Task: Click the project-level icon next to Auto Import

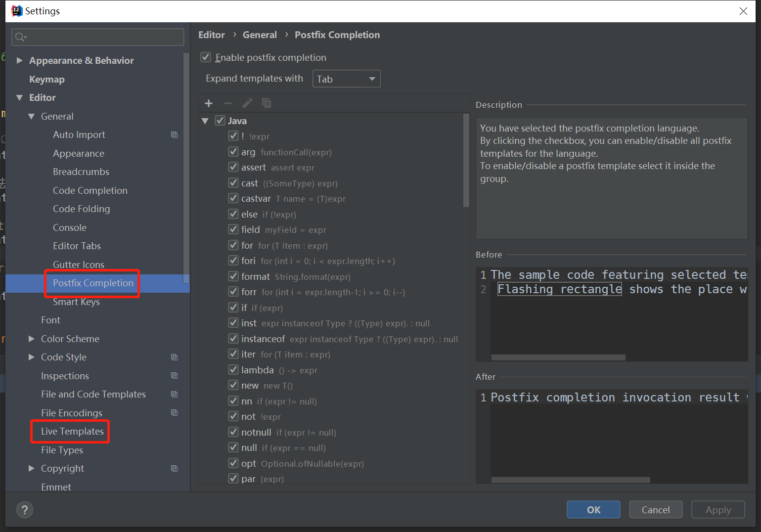Action: (x=174, y=135)
